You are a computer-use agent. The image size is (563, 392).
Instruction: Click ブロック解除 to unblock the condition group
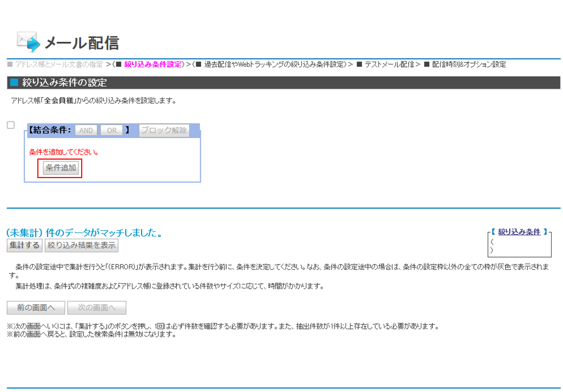pos(164,130)
